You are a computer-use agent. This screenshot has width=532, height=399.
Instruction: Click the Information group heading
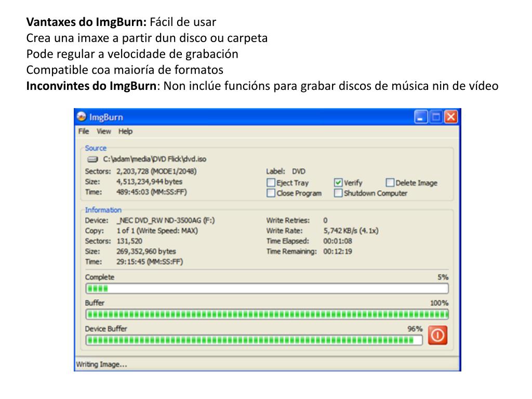click(103, 210)
